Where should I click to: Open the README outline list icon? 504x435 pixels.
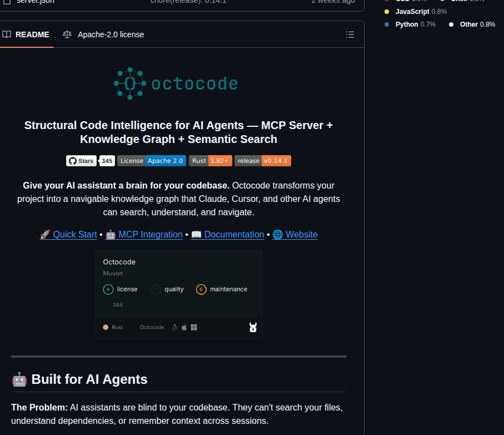click(x=350, y=34)
